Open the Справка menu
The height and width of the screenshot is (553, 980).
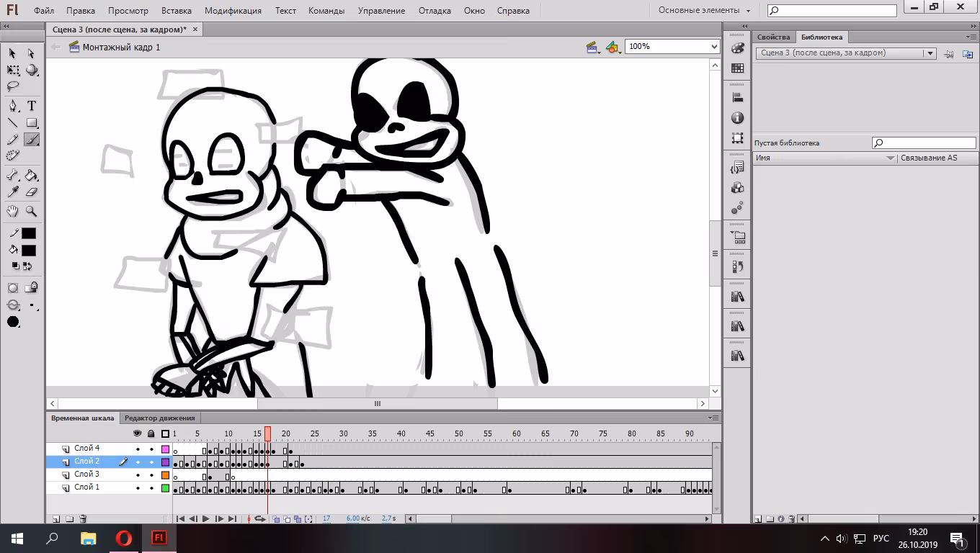[512, 11]
